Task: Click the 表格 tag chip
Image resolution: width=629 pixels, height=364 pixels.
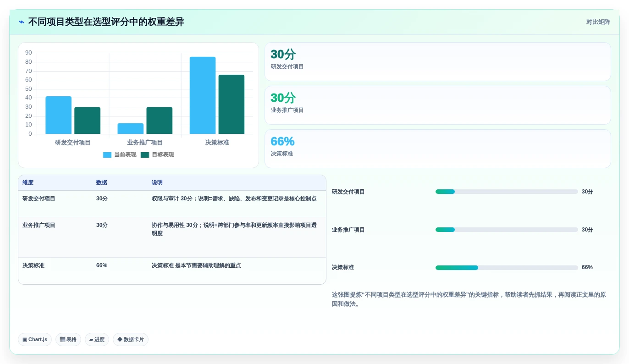Action: point(68,340)
